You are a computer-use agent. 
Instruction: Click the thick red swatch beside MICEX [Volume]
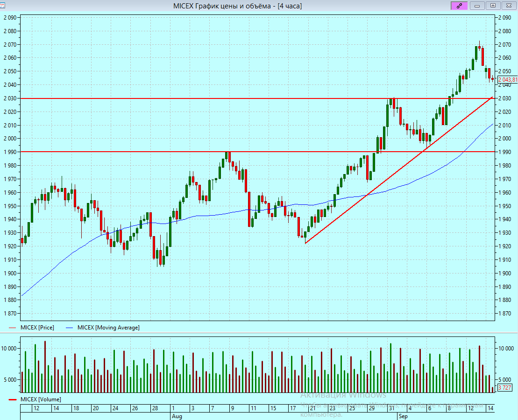pos(13,400)
